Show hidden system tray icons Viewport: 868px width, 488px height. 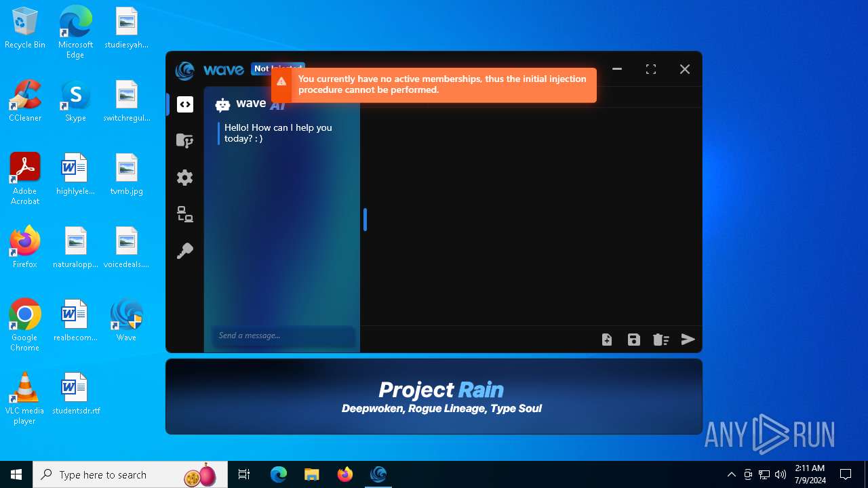(731, 474)
